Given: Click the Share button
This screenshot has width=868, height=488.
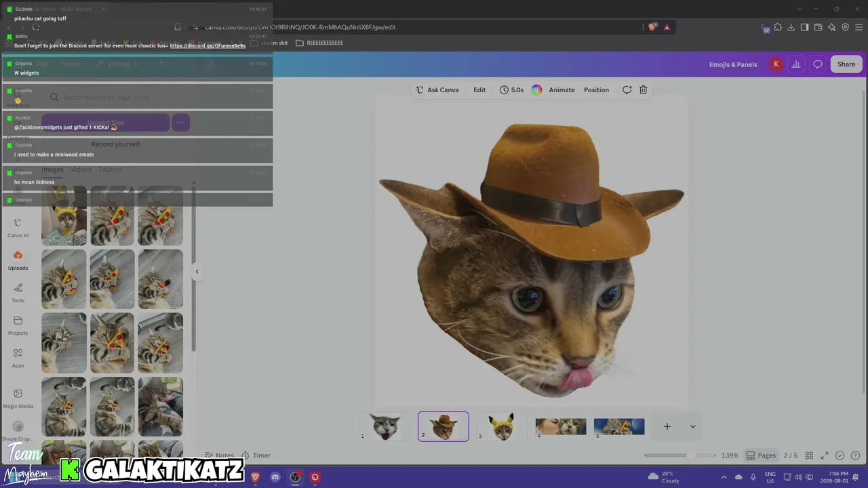Looking at the screenshot, I should 846,64.
